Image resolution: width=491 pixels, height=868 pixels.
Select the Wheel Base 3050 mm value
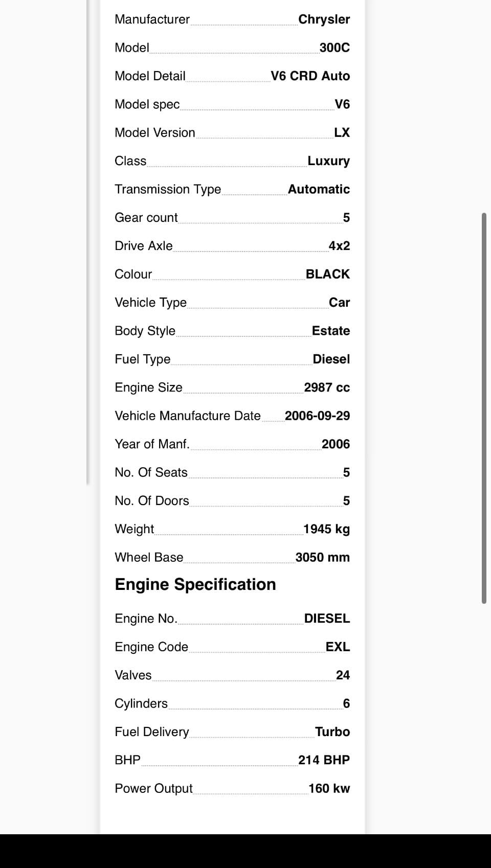click(x=323, y=557)
